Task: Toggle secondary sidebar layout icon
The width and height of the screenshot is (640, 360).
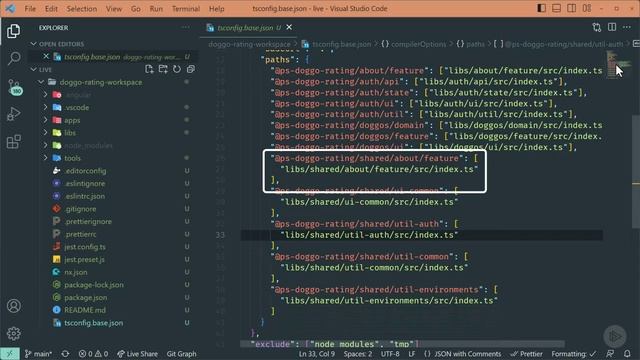Action: pos(571,8)
